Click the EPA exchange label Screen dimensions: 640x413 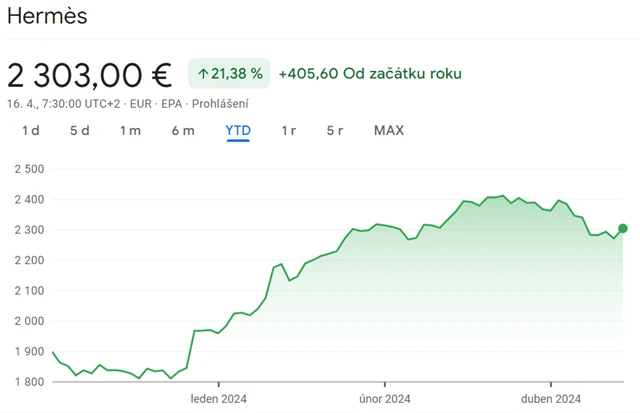170,103
